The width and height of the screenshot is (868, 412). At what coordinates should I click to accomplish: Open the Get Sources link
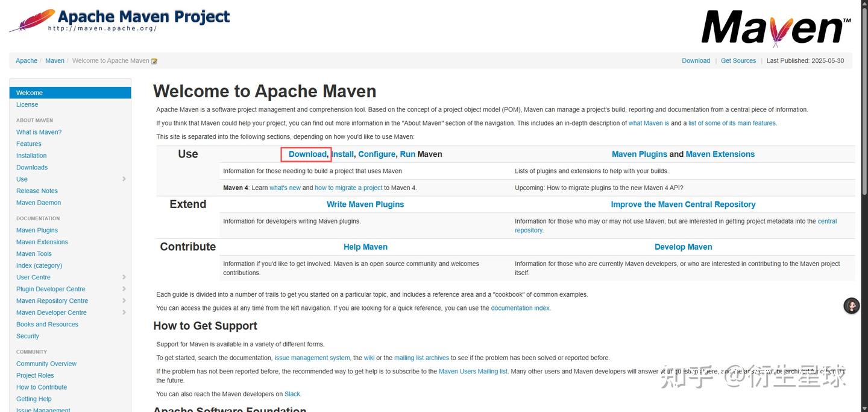(738, 61)
